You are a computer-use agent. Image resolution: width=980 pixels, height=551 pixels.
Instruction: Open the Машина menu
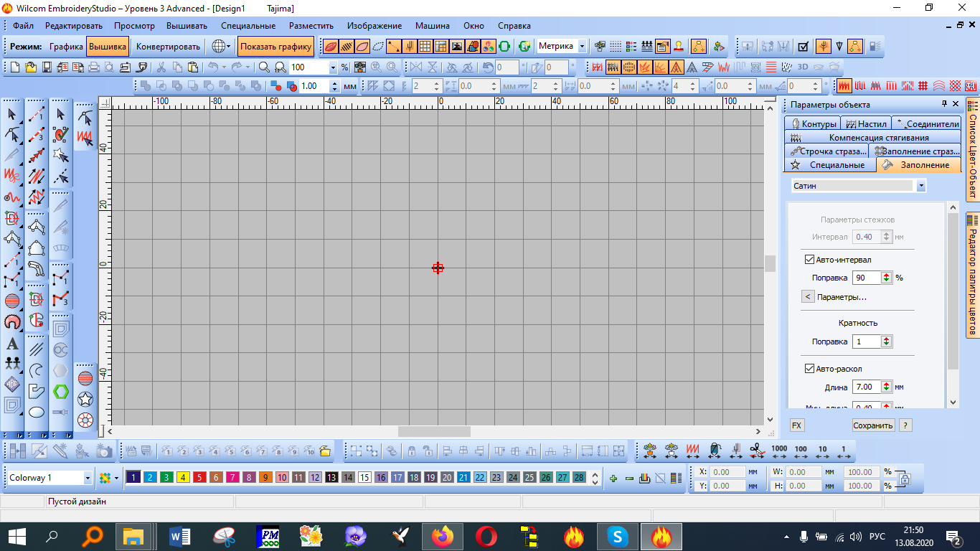coord(433,26)
